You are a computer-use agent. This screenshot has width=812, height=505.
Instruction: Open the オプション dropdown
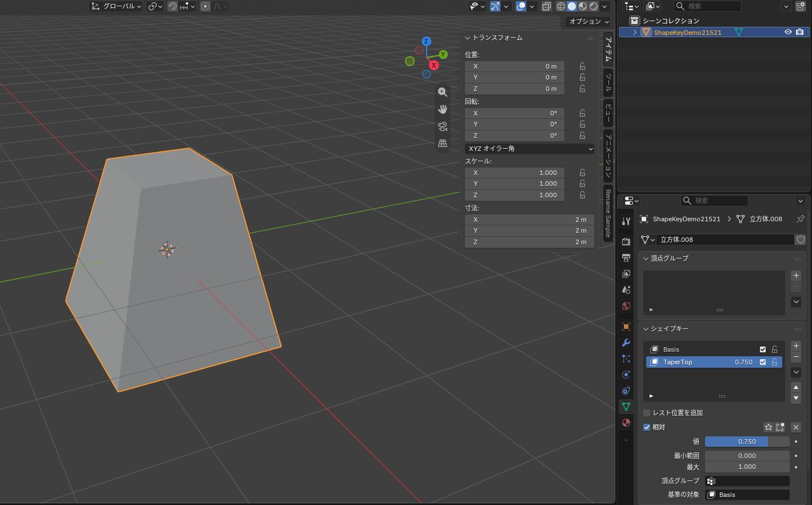588,21
